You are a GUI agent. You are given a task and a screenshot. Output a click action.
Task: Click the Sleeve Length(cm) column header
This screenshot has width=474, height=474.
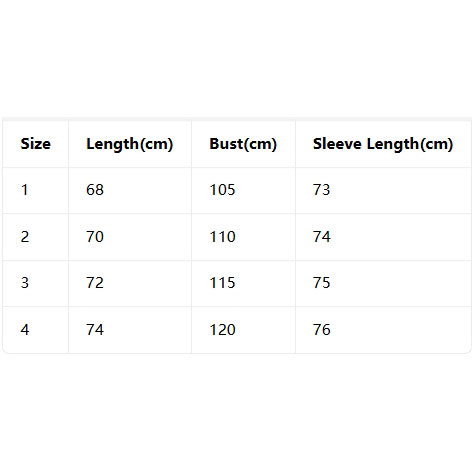(x=383, y=144)
